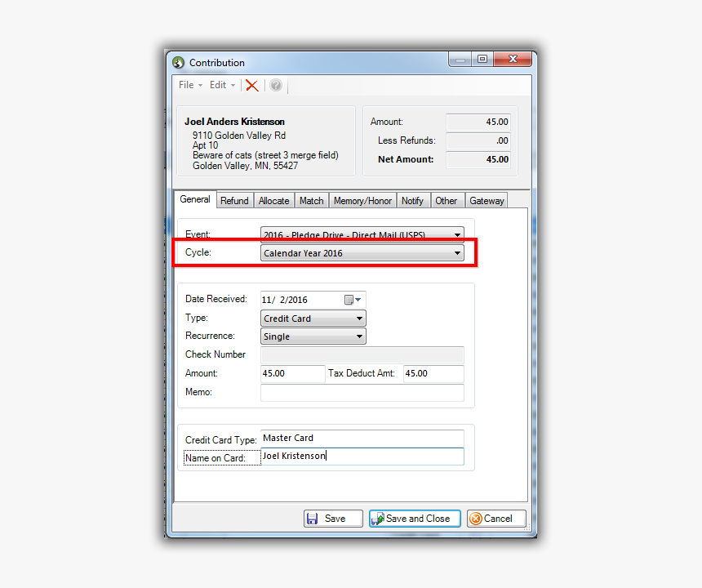Screen dimensions: 702x588
Task: Click the help question mark icon
Action: pos(276,86)
